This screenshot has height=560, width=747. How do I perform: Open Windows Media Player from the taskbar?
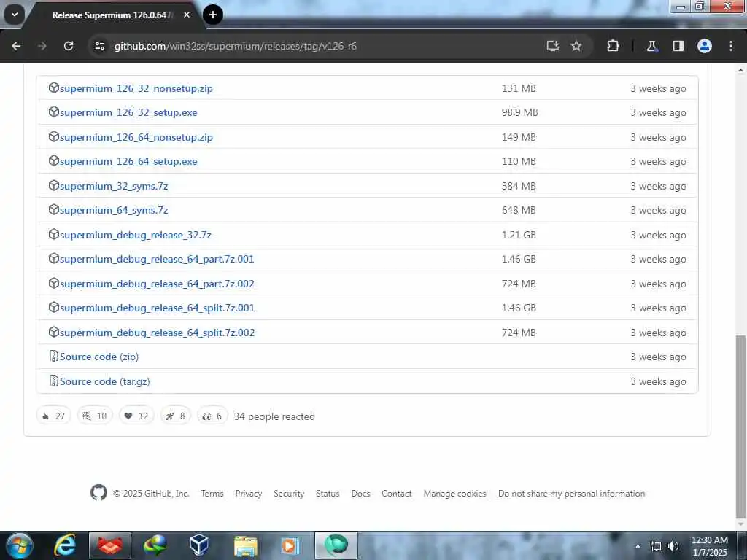point(289,545)
